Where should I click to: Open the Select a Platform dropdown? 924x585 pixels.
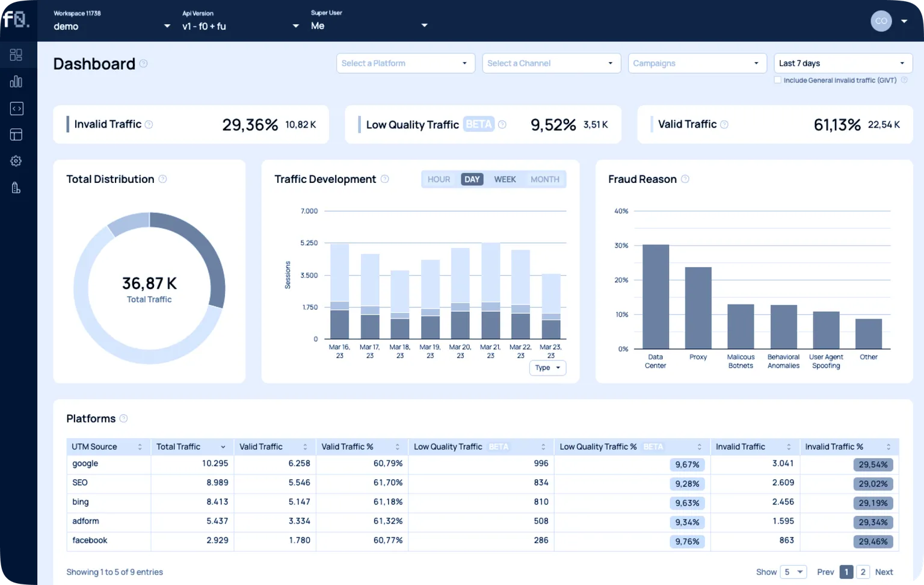click(x=405, y=63)
